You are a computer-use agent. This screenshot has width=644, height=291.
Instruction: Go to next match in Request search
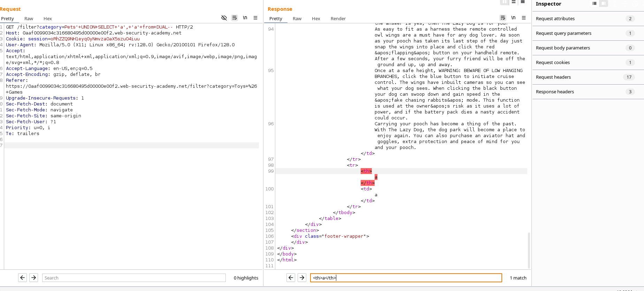(34, 277)
